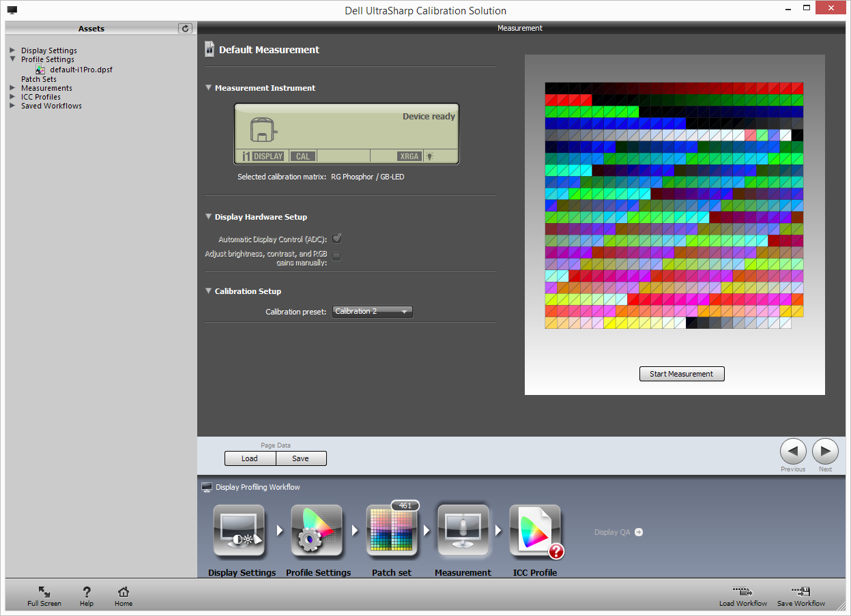
Task: Expand Measurements in Assets tree
Action: click(12, 88)
